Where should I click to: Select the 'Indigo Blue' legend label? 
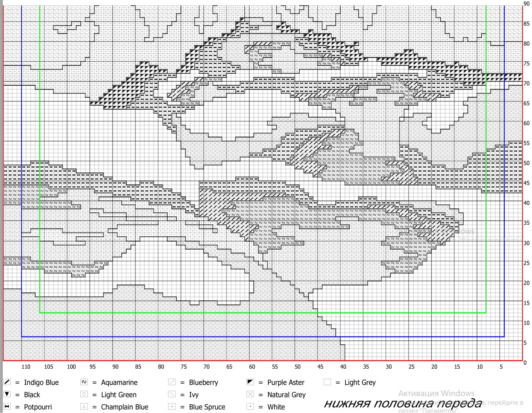tap(41, 383)
